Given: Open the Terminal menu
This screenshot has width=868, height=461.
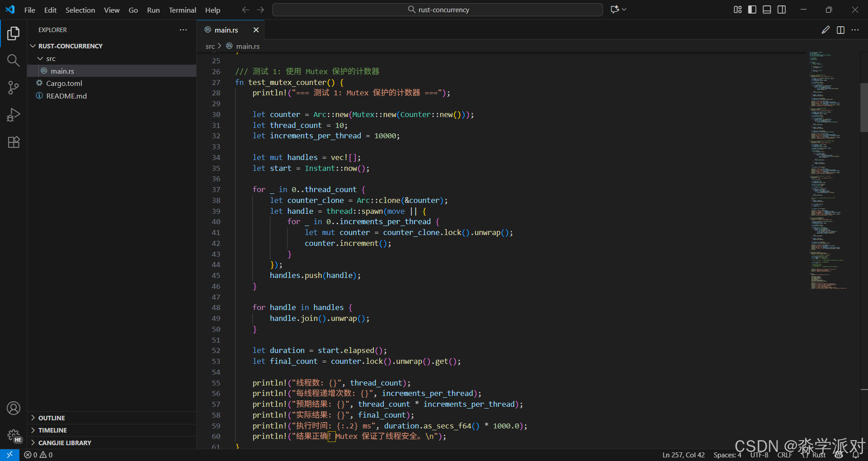Looking at the screenshot, I should (x=182, y=10).
